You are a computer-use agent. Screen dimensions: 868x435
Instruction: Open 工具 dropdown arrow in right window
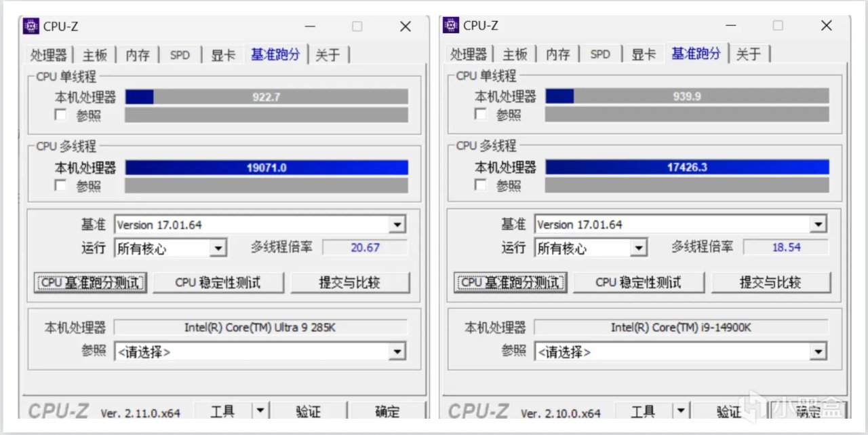point(681,411)
